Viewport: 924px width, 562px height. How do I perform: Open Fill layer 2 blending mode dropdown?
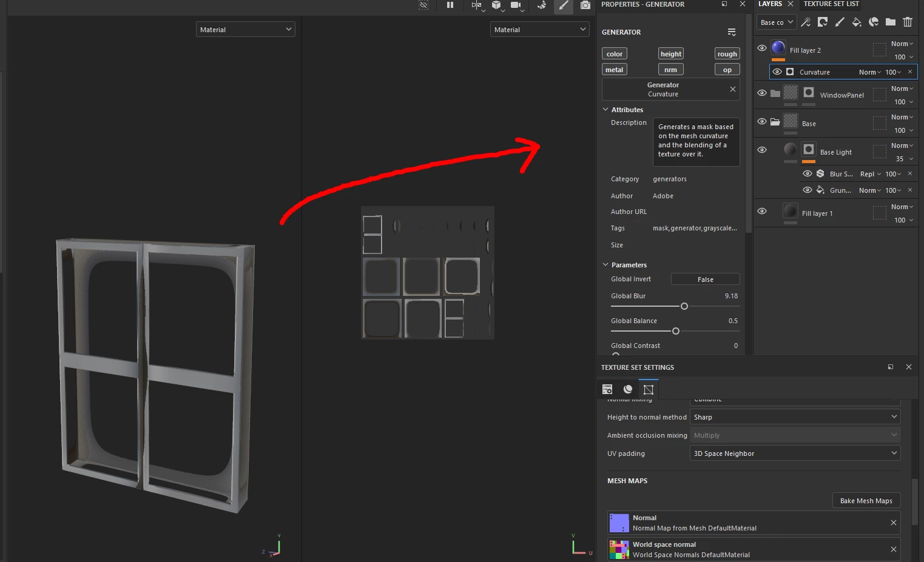tap(902, 44)
